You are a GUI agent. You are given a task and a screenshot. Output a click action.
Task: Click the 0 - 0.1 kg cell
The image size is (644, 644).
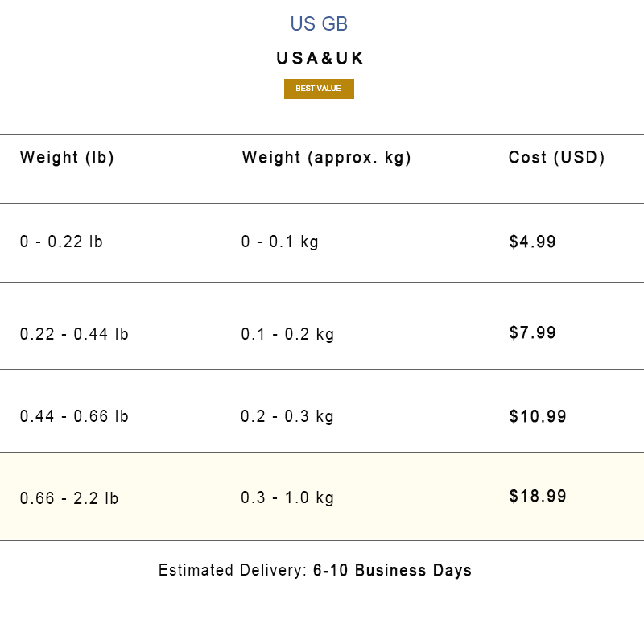point(279,242)
